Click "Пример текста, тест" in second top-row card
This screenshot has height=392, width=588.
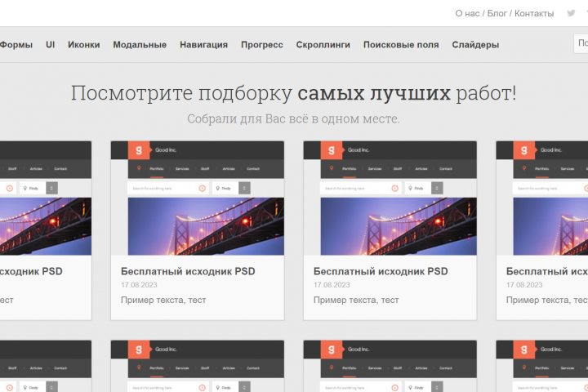coord(163,300)
